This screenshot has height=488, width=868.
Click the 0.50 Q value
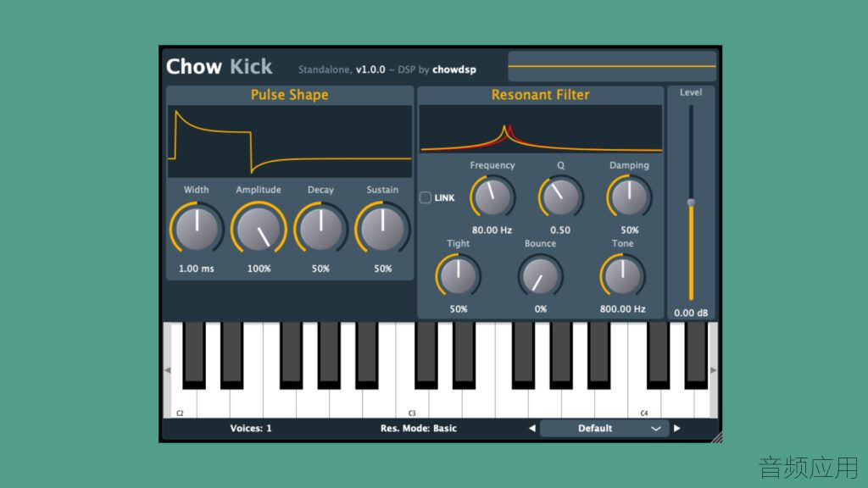click(x=560, y=230)
